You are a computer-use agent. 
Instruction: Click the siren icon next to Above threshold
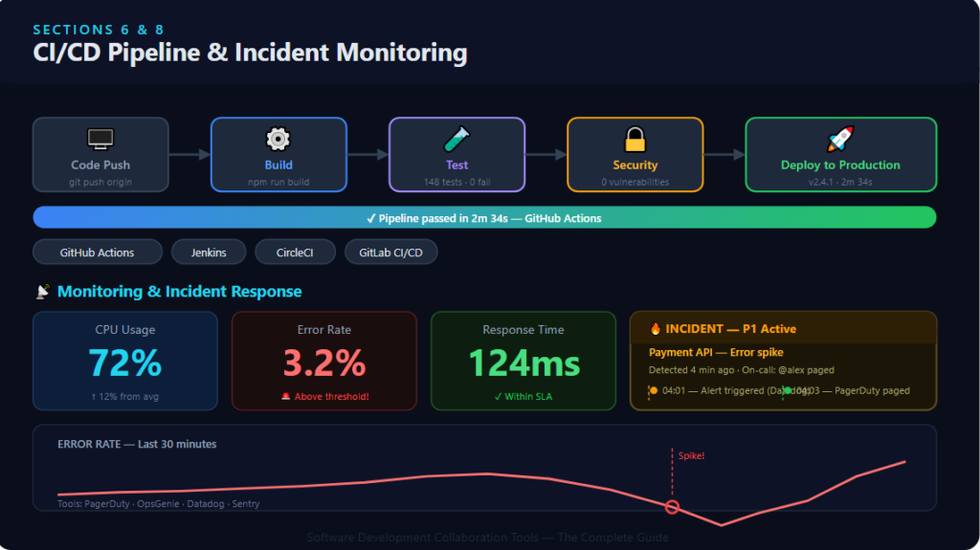tap(285, 396)
